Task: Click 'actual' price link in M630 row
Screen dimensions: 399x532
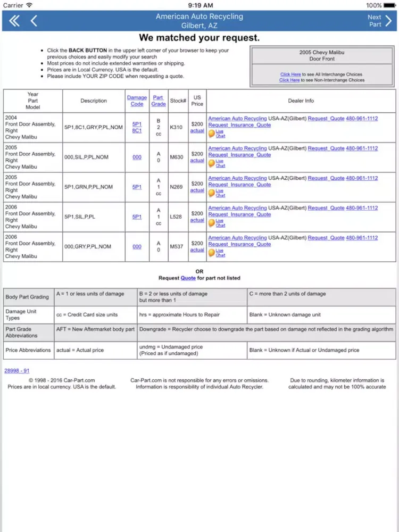Action: coord(197,161)
